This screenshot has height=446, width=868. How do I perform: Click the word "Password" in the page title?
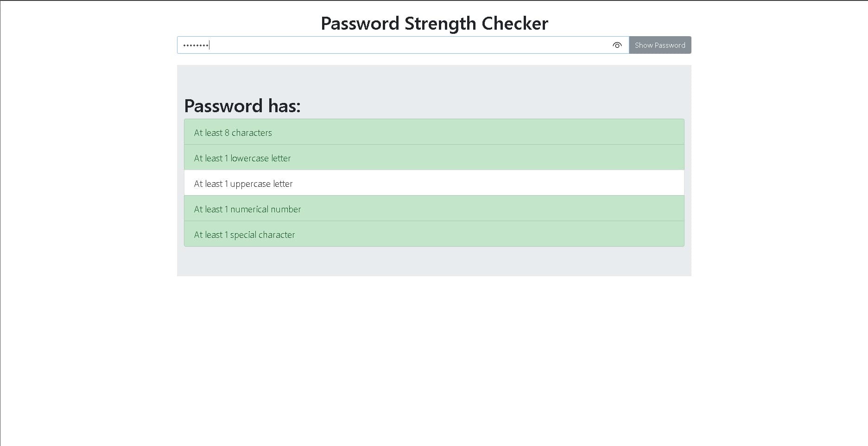click(360, 24)
